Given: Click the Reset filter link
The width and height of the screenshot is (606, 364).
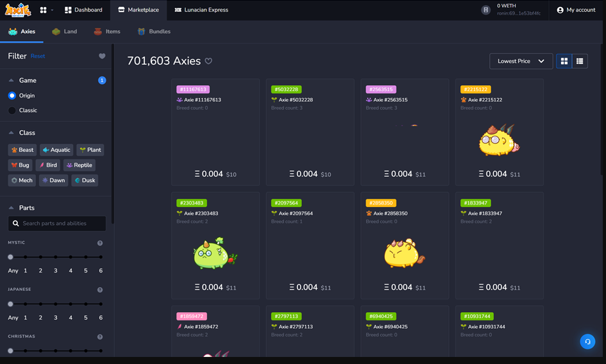Looking at the screenshot, I should point(38,56).
